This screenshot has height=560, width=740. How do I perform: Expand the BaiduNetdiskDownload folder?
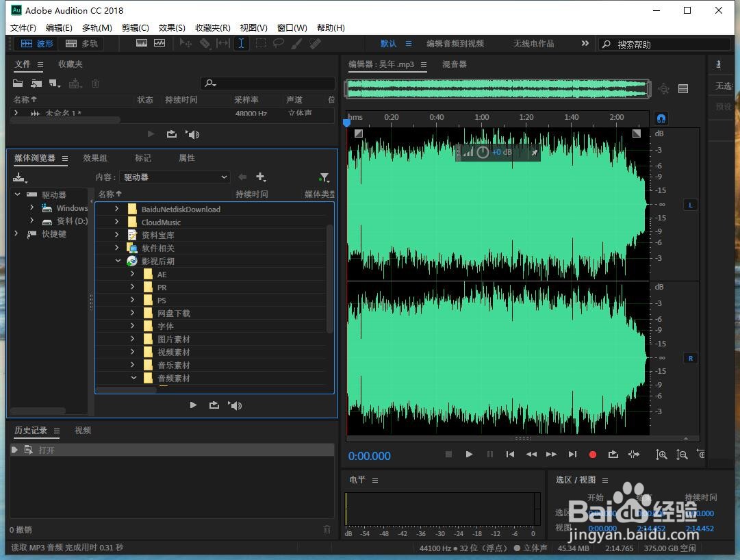point(116,209)
